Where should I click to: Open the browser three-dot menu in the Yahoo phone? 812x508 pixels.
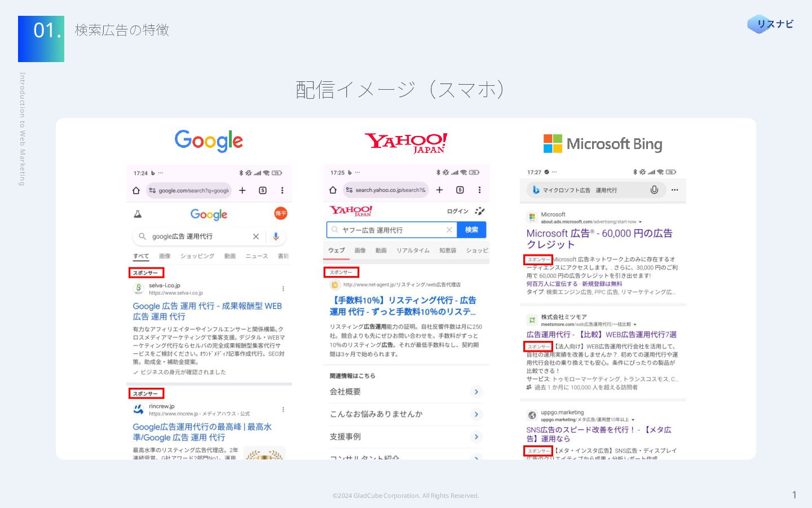pyautogui.click(x=480, y=190)
